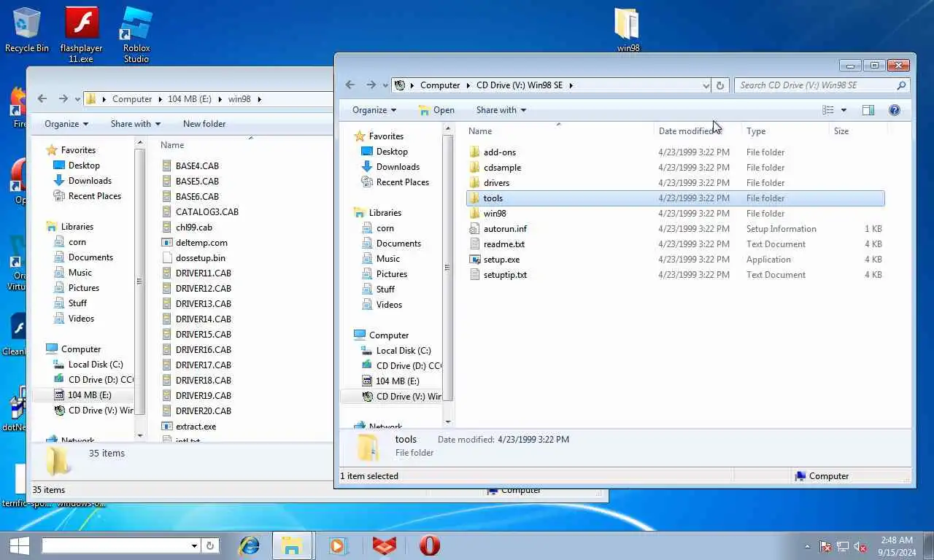Show hidden system tray icons
The width and height of the screenshot is (934, 560).
tap(807, 546)
